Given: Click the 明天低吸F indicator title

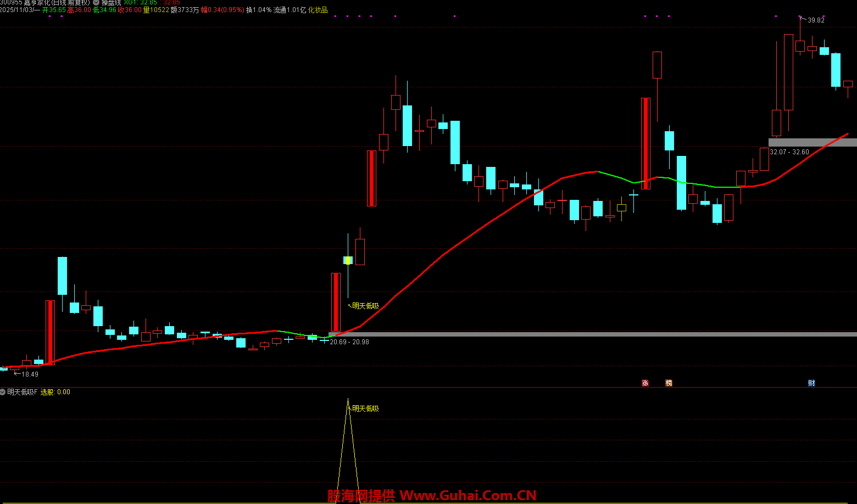Looking at the screenshot, I should (22, 392).
